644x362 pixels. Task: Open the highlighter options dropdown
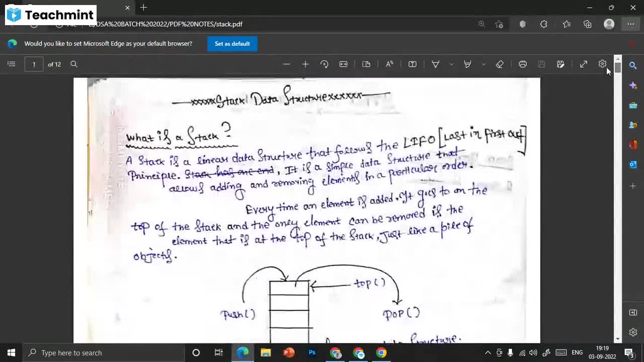click(x=483, y=64)
